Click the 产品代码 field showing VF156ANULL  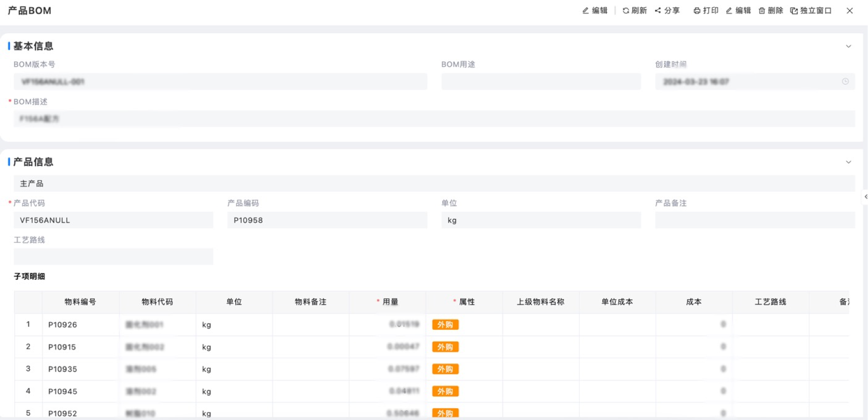pos(113,220)
